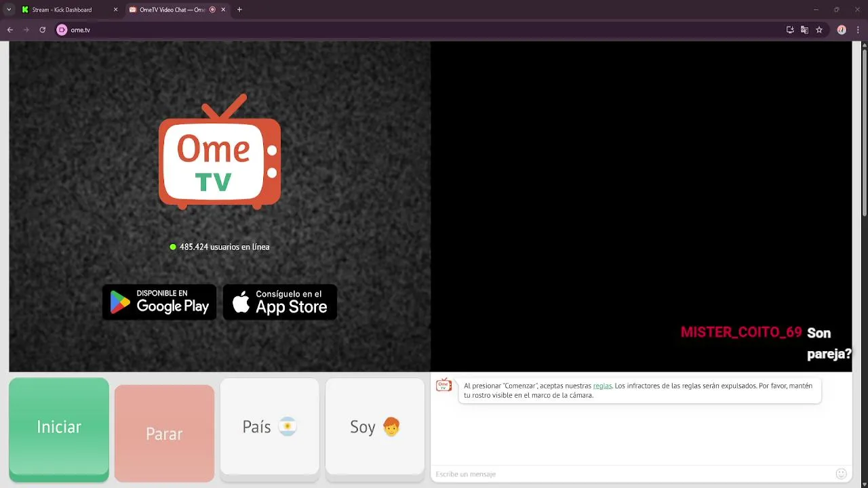Open the reglas rules link
This screenshot has width=868, height=488.
pos(602,386)
